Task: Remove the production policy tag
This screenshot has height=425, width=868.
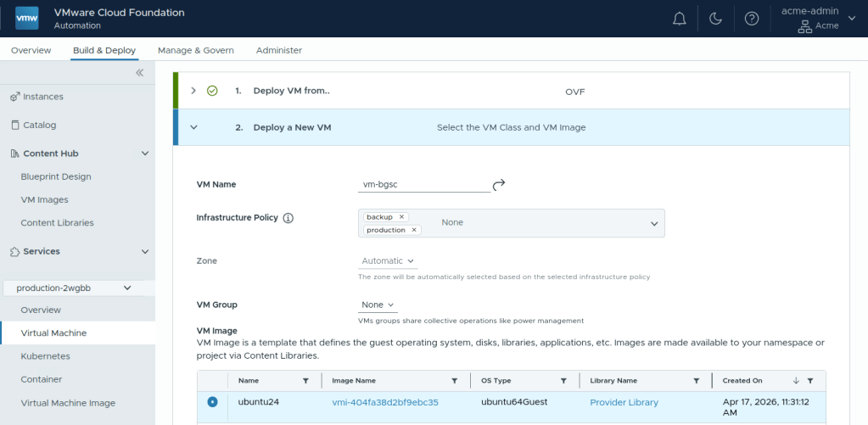Action: pos(414,230)
